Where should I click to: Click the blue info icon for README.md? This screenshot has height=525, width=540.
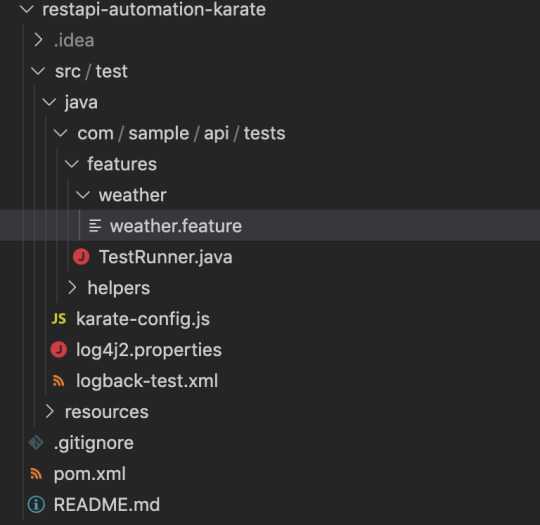[x=36, y=505]
